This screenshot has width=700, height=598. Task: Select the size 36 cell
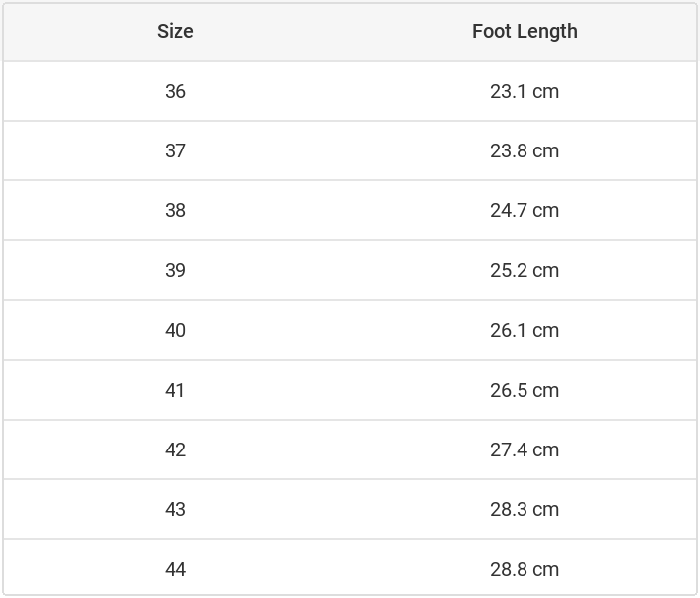click(x=175, y=91)
